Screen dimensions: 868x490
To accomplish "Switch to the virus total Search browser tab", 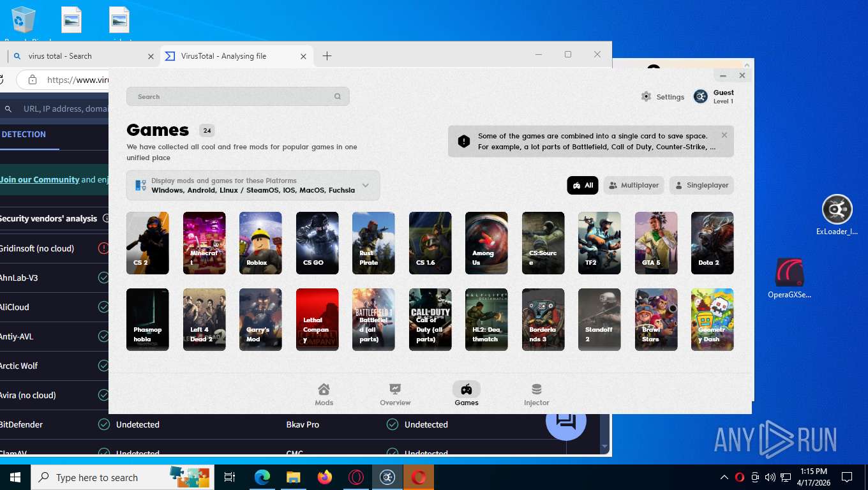I will pos(83,56).
